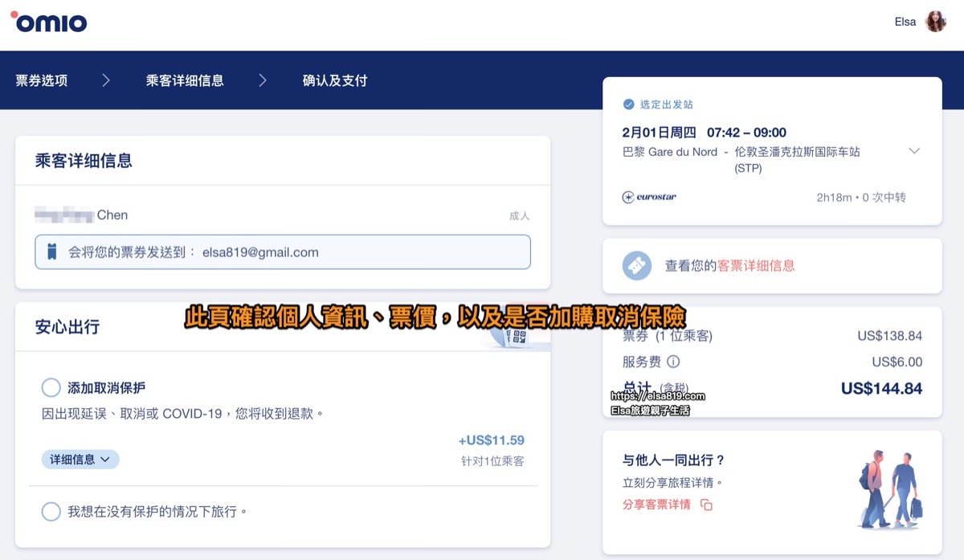
Task: Open Elsa's profile avatar
Action: (937, 22)
